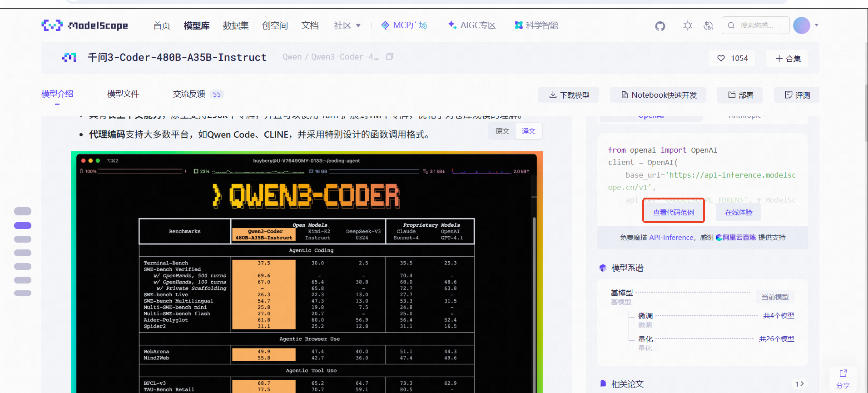
Task: Toggle light/dark theme sun icon
Action: click(688, 25)
